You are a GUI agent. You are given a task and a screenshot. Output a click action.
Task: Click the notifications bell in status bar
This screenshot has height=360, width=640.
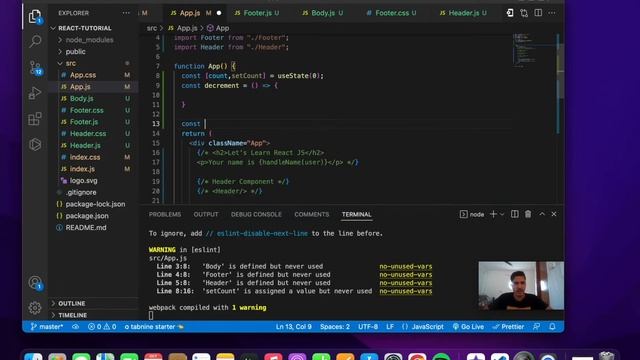click(552, 327)
